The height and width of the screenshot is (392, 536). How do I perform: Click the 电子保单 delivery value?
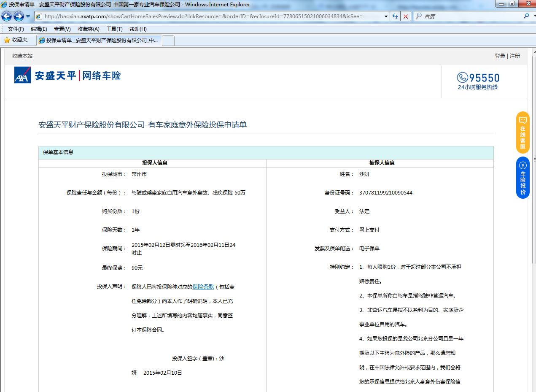coord(369,249)
